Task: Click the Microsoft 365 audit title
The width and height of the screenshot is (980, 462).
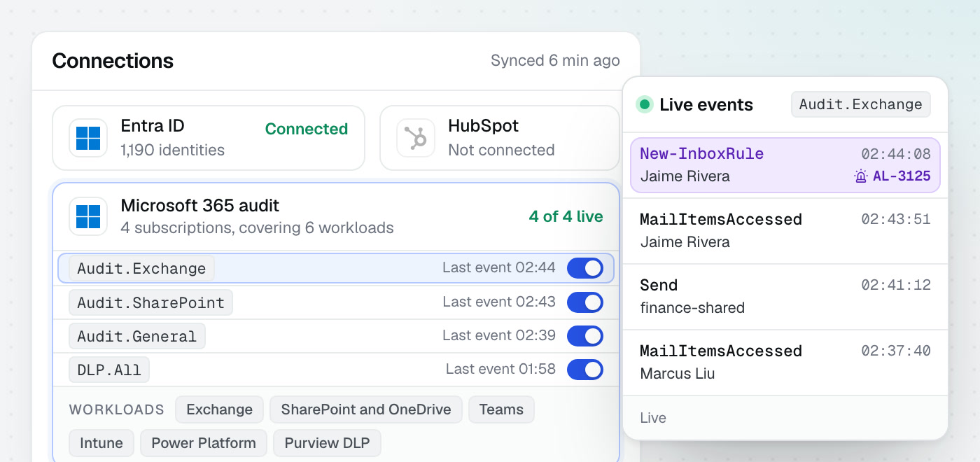Action: (x=200, y=206)
